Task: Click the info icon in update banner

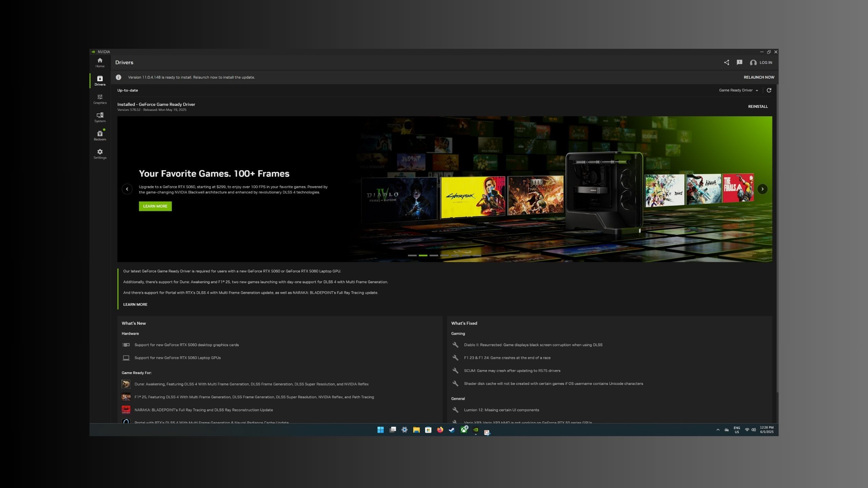Action: [x=118, y=77]
